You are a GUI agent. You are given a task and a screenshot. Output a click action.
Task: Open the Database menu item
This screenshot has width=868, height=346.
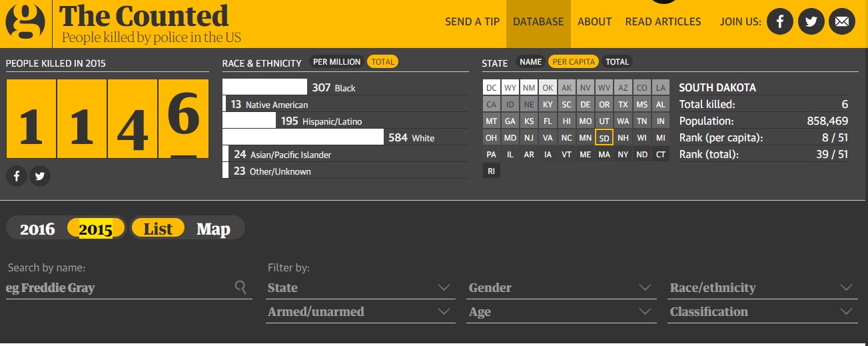click(x=538, y=22)
